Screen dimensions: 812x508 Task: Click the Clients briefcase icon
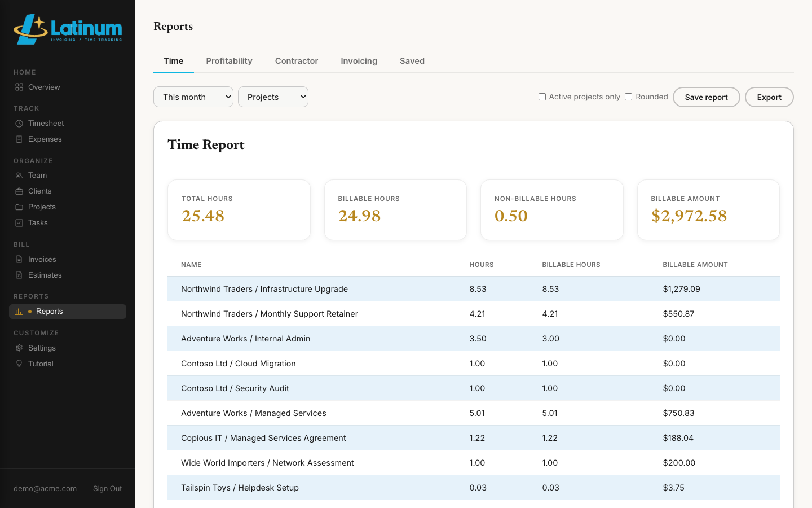coord(19,191)
